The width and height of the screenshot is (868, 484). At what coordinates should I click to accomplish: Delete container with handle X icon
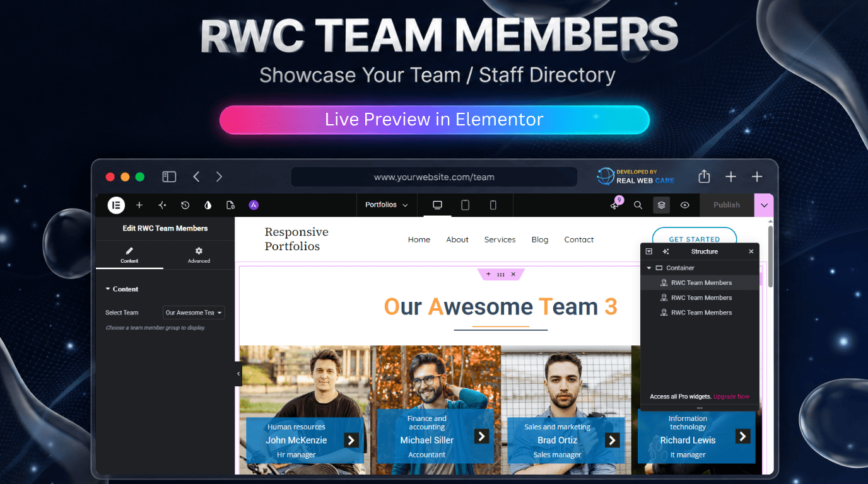pyautogui.click(x=513, y=274)
